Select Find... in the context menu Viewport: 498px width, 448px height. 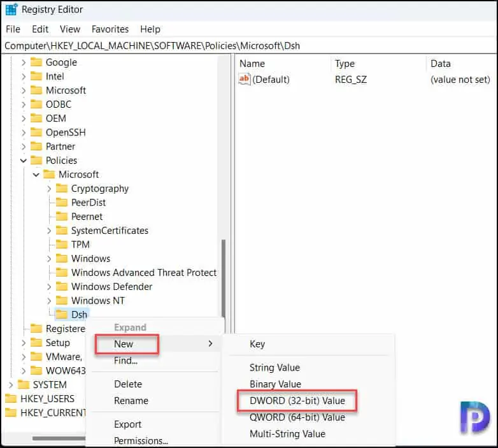(125, 361)
